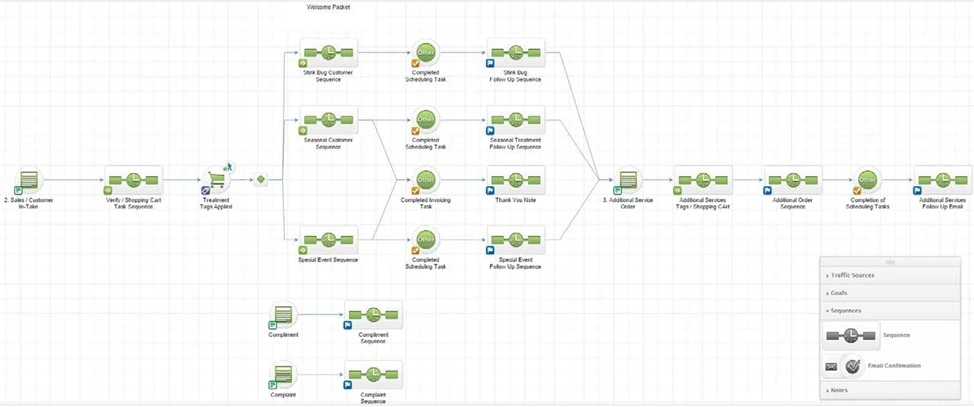Click the 'Thank You Note' label
Screen dimensions: 974x407
click(x=516, y=200)
